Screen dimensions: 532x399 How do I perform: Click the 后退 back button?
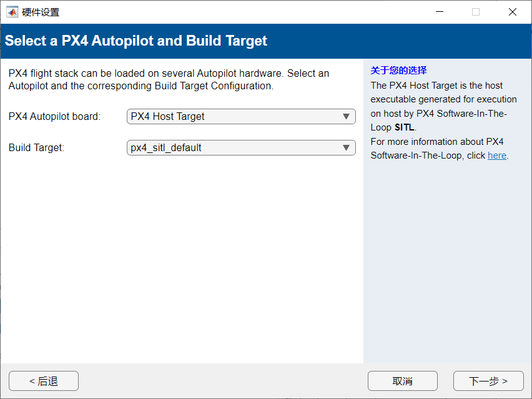point(44,381)
